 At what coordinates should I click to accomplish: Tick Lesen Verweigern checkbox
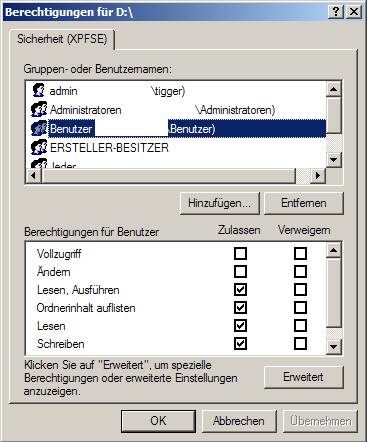point(300,326)
